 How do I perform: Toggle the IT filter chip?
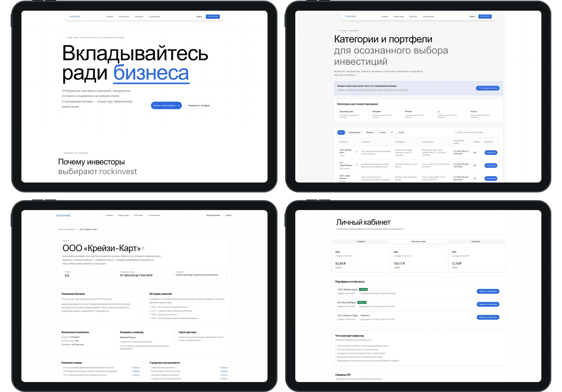click(x=392, y=132)
